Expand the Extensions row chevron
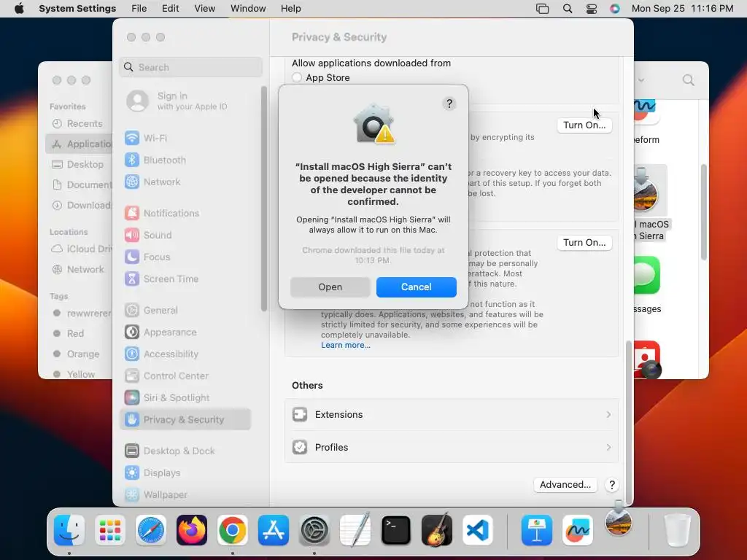The width and height of the screenshot is (747, 560). point(608,415)
